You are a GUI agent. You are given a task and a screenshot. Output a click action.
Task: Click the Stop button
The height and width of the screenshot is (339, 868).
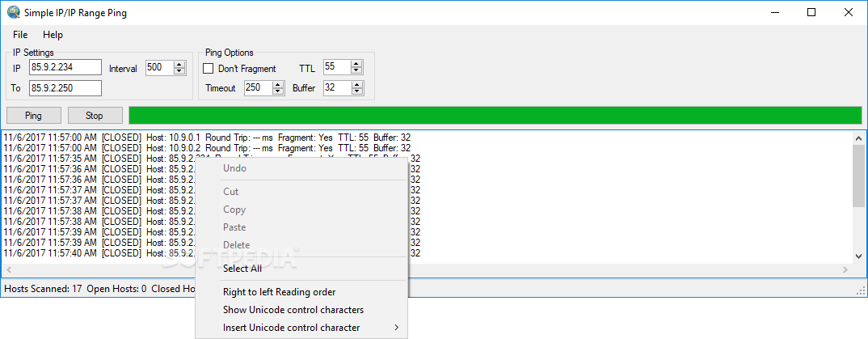pos(95,116)
